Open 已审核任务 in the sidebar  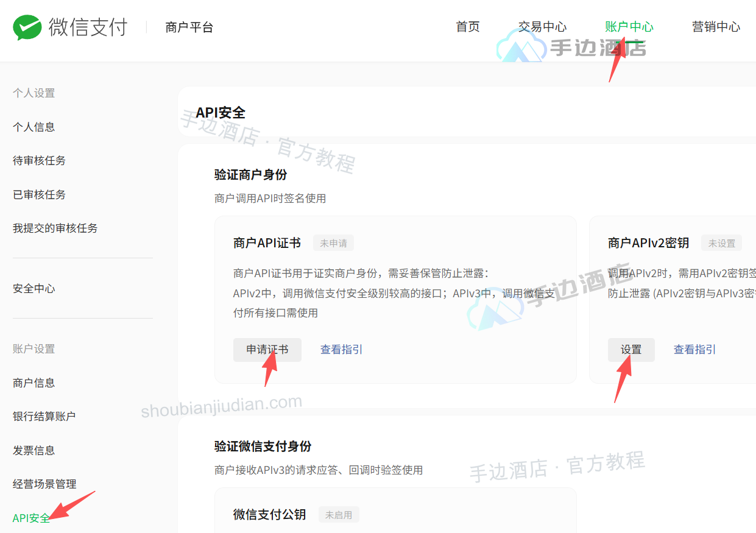[40, 194]
